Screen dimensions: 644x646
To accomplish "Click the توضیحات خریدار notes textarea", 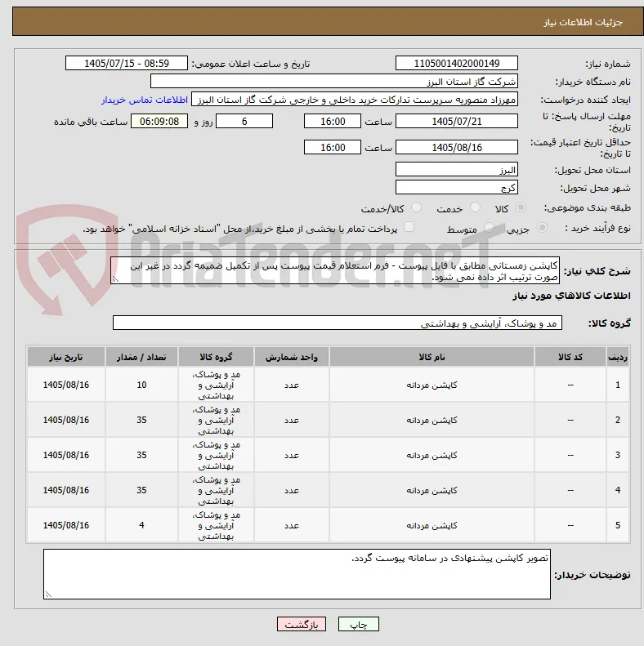I will (297, 574).
